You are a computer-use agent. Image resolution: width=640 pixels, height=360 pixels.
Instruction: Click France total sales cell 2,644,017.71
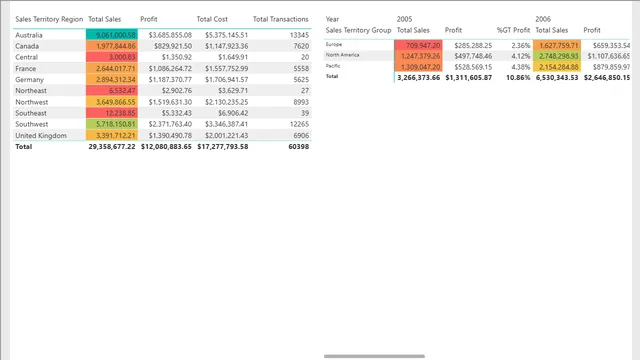point(112,69)
